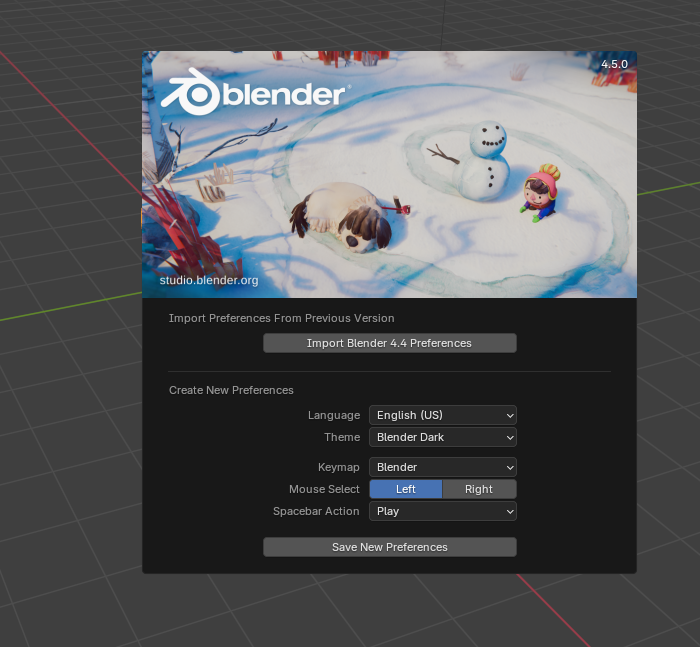
Task: Click the 'Keymap' field label
Action: click(x=339, y=467)
